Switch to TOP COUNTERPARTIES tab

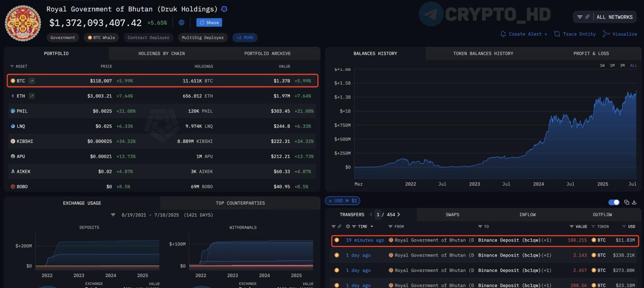[x=240, y=203]
